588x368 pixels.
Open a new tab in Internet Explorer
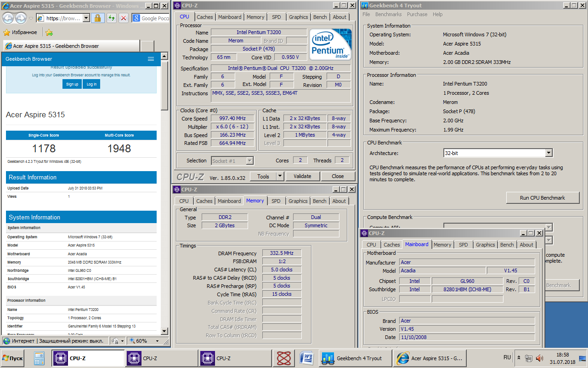coord(147,46)
